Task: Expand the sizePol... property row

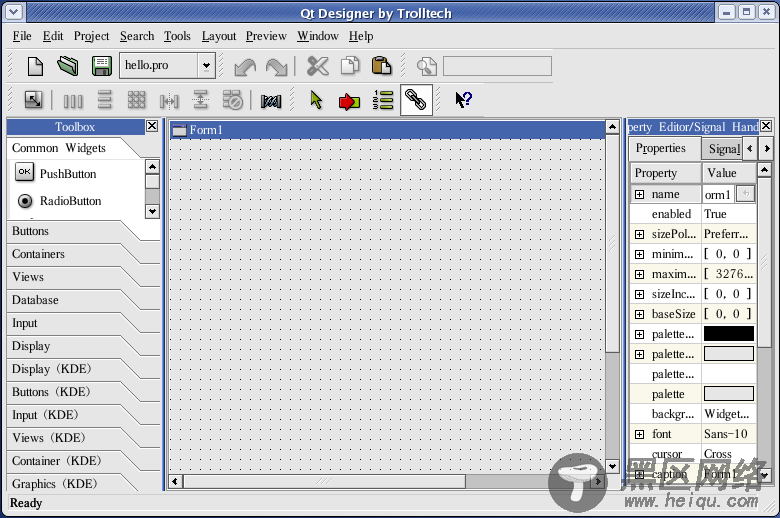Action: [x=640, y=234]
